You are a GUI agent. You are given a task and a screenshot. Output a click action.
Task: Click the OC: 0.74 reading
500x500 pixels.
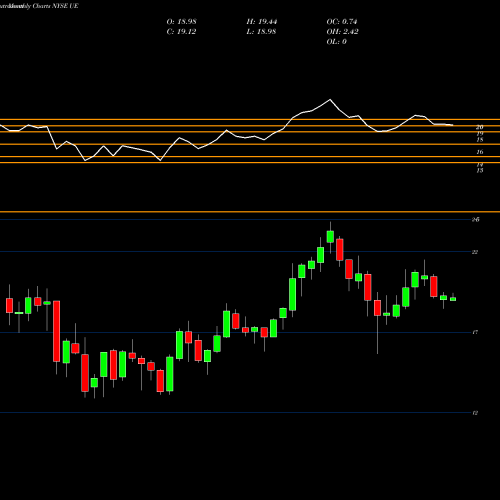pyautogui.click(x=342, y=22)
